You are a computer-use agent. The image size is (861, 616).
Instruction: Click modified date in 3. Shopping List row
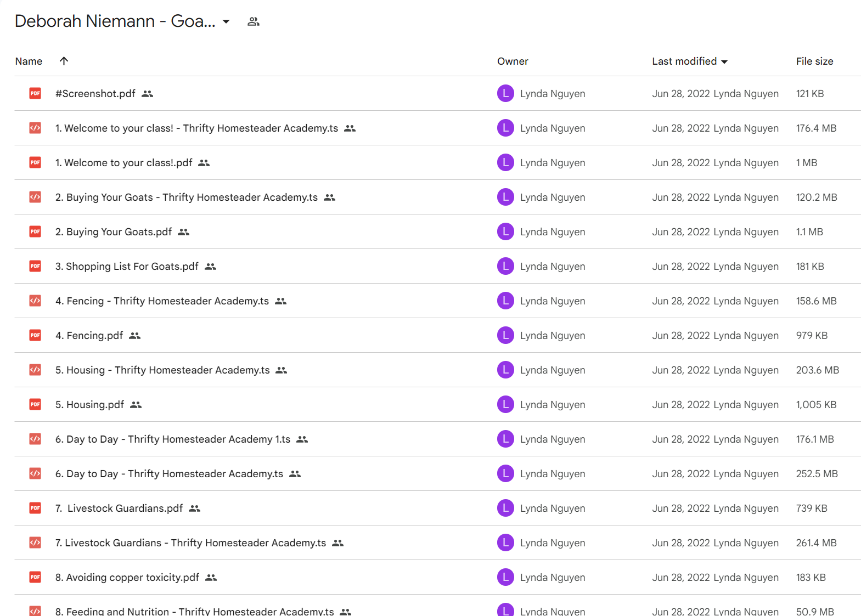[x=680, y=267]
